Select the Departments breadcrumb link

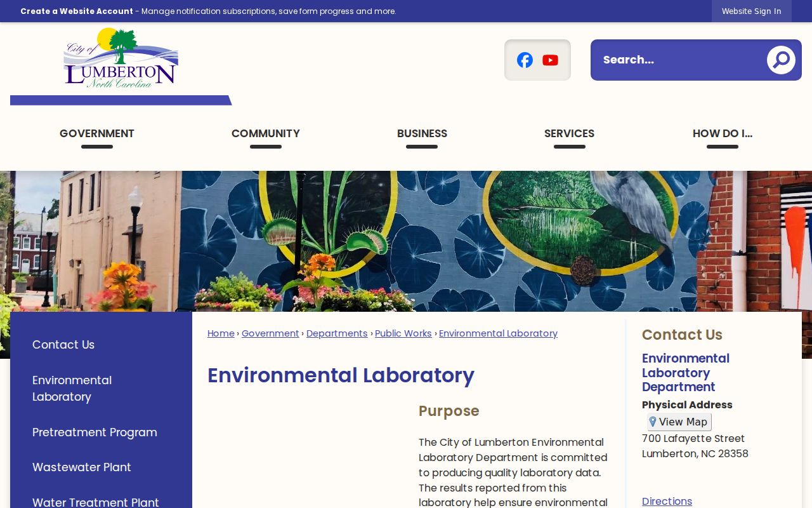(337, 333)
